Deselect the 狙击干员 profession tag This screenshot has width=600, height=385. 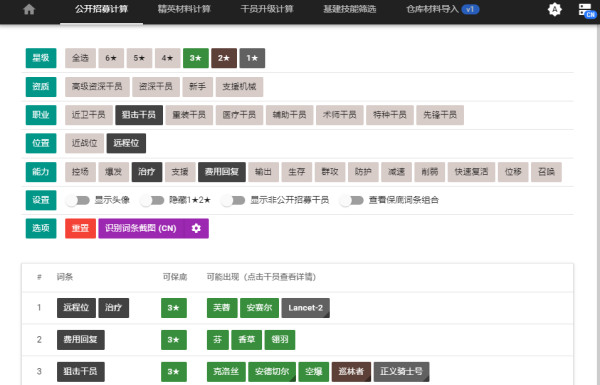point(139,115)
